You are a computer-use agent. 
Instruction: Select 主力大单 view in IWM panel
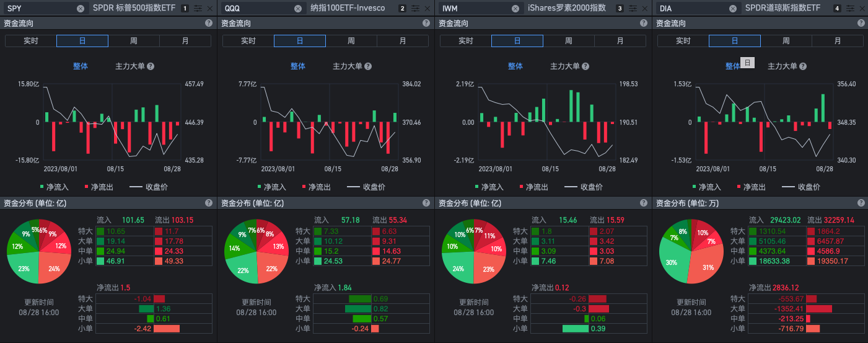(x=565, y=66)
